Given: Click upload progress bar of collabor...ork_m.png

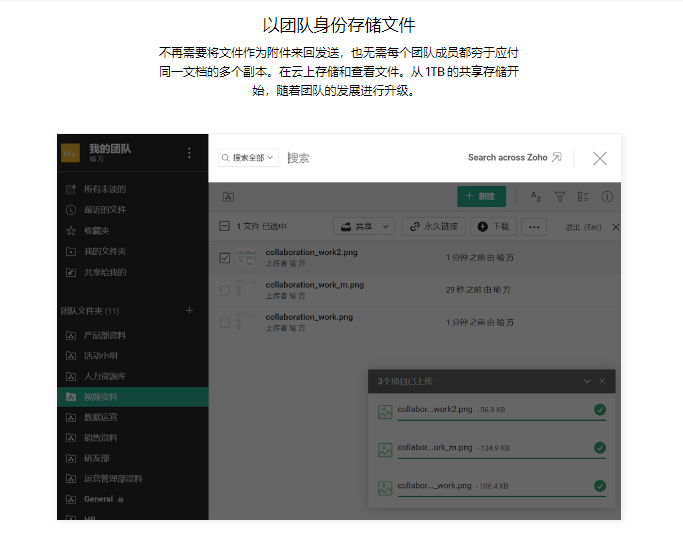Looking at the screenshot, I should (502, 458).
